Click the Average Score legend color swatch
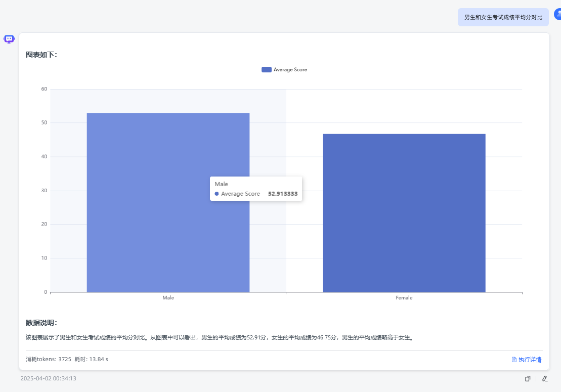The image size is (561, 392). pyautogui.click(x=267, y=70)
